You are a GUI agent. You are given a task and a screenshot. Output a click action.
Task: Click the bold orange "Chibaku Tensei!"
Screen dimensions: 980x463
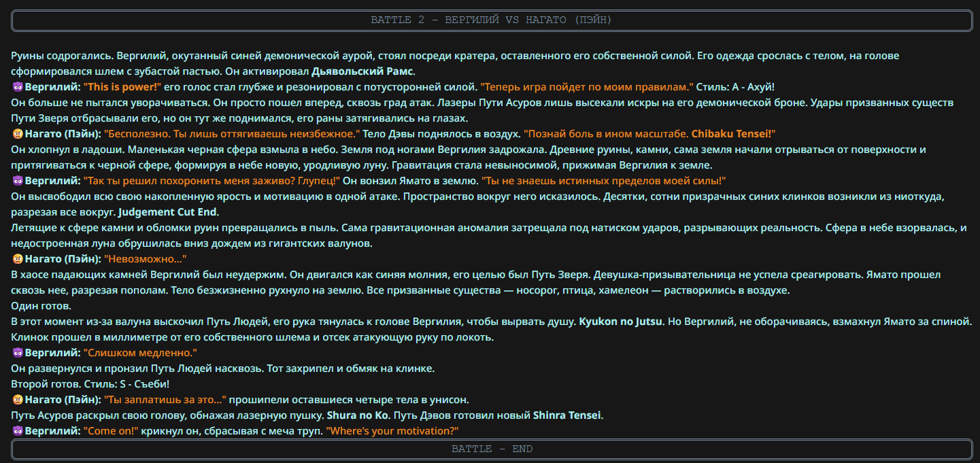(x=733, y=134)
